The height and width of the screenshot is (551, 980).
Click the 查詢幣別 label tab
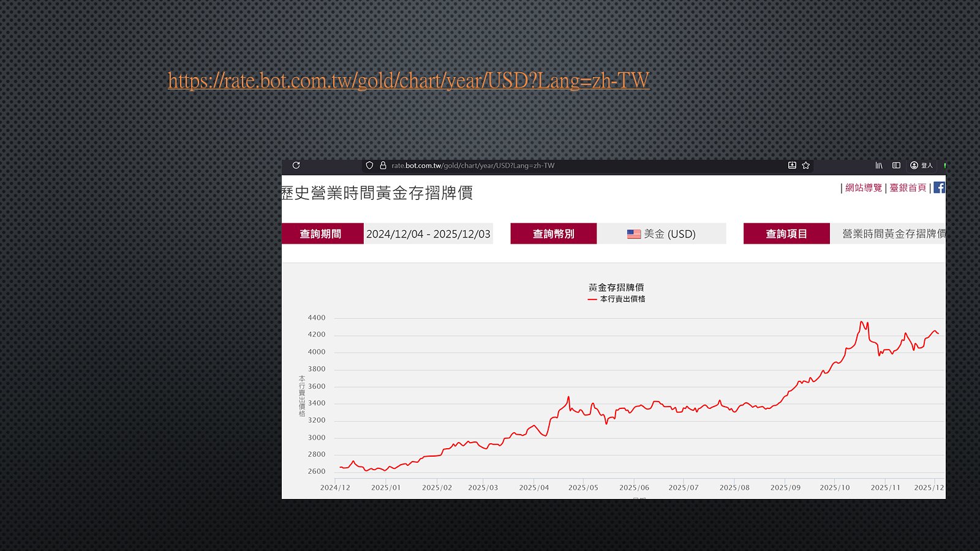pyautogui.click(x=553, y=234)
